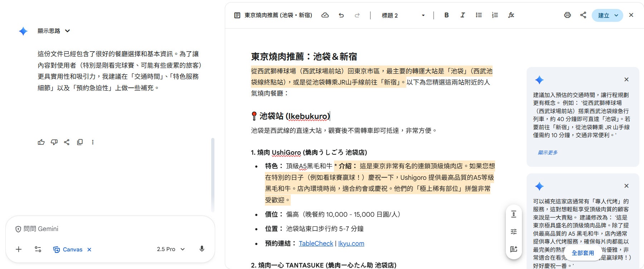644x269 pixels.
Task: Click the 問問 Gemini input field
Action: click(107, 229)
